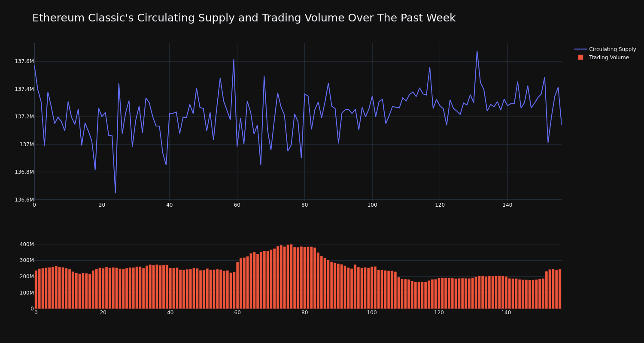Click the 100M volume axis label
The width and height of the screenshot is (644, 343).
click(27, 293)
